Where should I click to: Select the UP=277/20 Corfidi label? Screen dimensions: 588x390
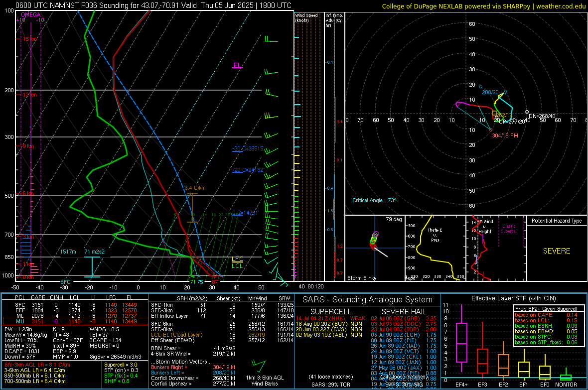pyautogui.click(x=512, y=122)
